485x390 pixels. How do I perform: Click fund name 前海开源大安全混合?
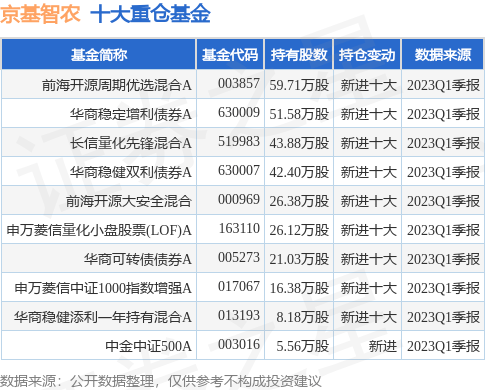(129, 201)
